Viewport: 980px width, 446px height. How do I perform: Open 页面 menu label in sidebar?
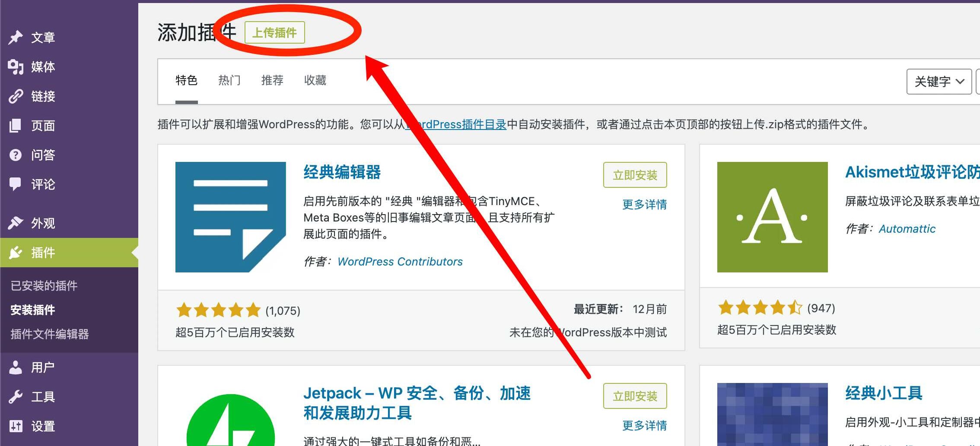pyautogui.click(x=43, y=126)
